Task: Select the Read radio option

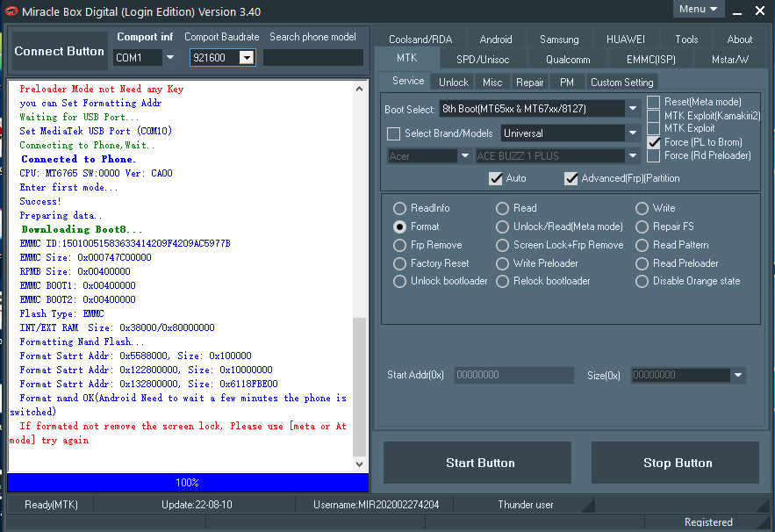Action: [x=502, y=208]
